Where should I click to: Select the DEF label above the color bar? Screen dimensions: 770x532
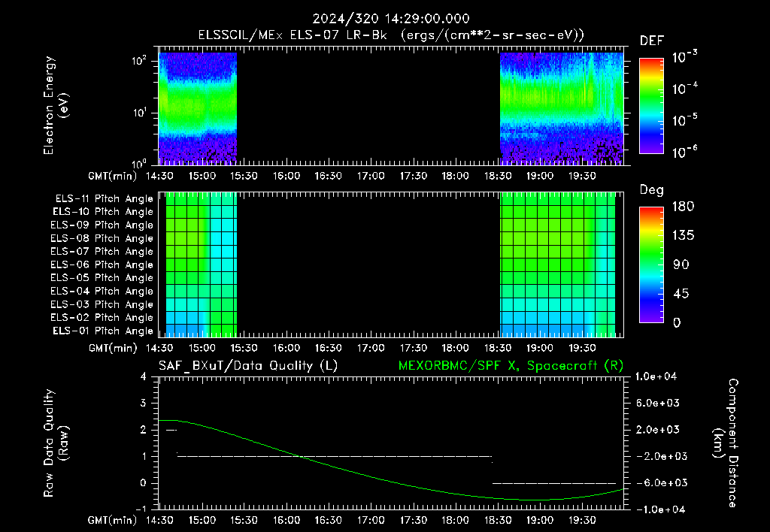click(652, 41)
